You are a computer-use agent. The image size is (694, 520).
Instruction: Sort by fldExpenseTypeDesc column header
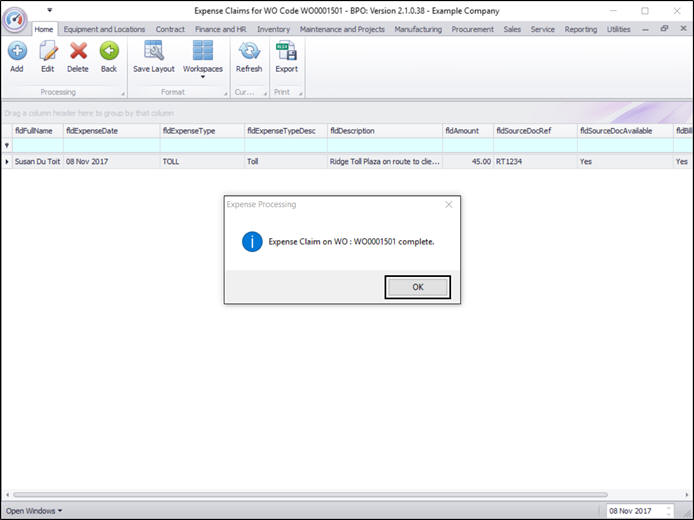[x=286, y=131]
